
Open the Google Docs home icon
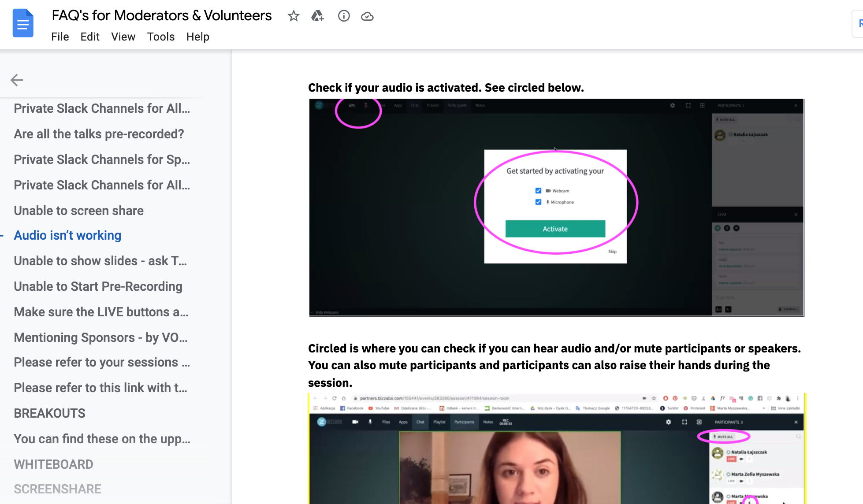point(23,23)
